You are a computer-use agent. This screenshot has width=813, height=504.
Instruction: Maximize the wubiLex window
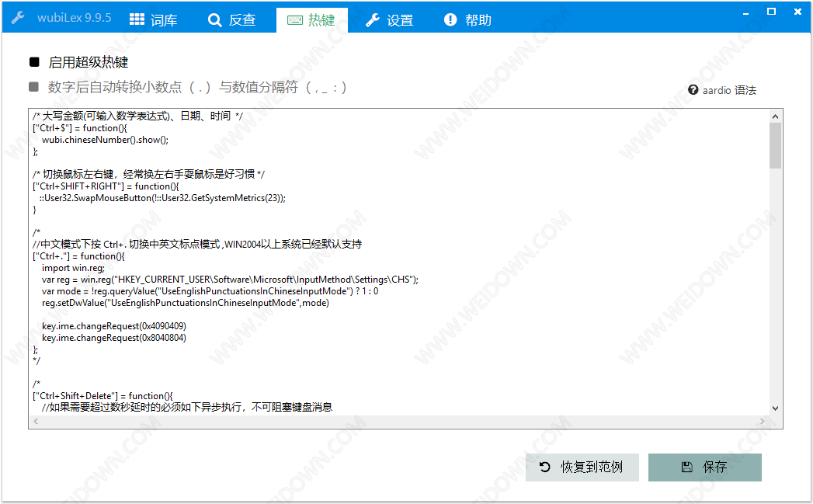[771, 12]
